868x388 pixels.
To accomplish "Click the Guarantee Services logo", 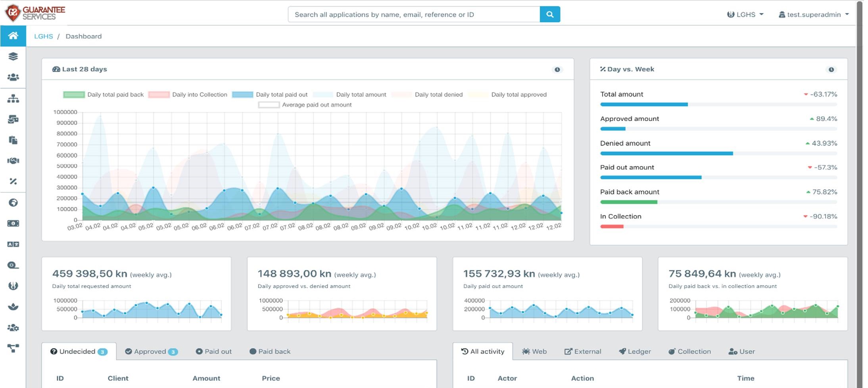I will coord(35,13).
